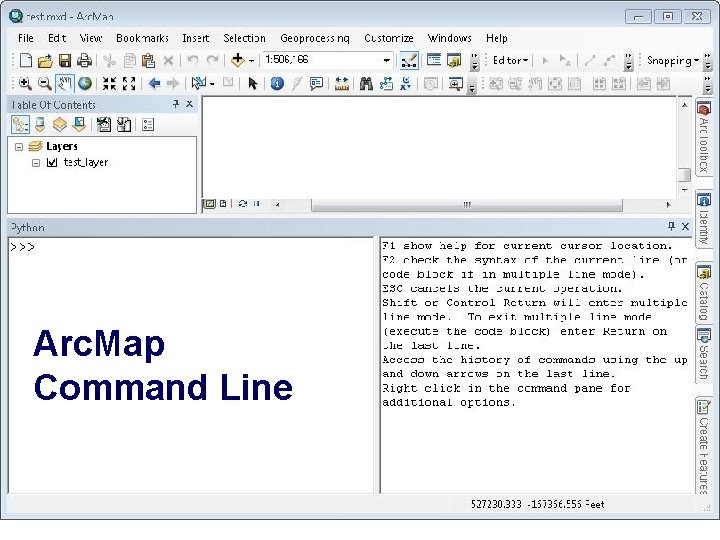Image resolution: width=720 pixels, height=540 pixels.
Task: Toggle test_layer visibility checkbox
Action: [52, 163]
